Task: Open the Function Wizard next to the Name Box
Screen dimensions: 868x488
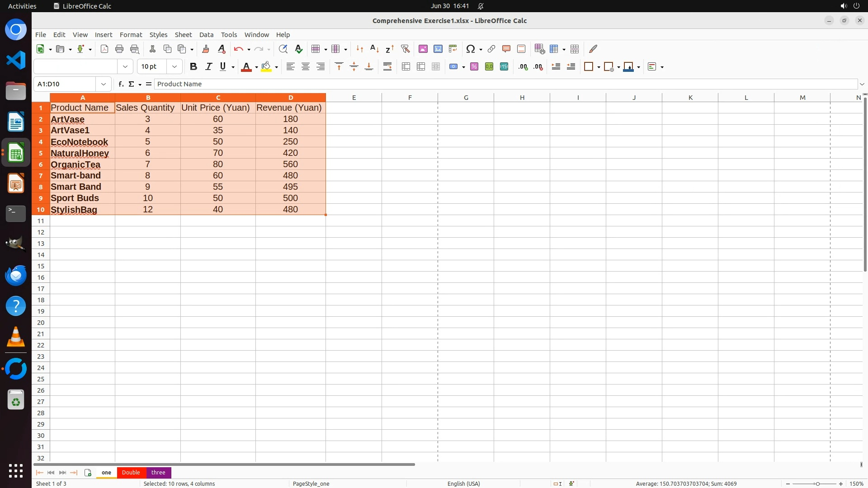Action: click(121, 84)
